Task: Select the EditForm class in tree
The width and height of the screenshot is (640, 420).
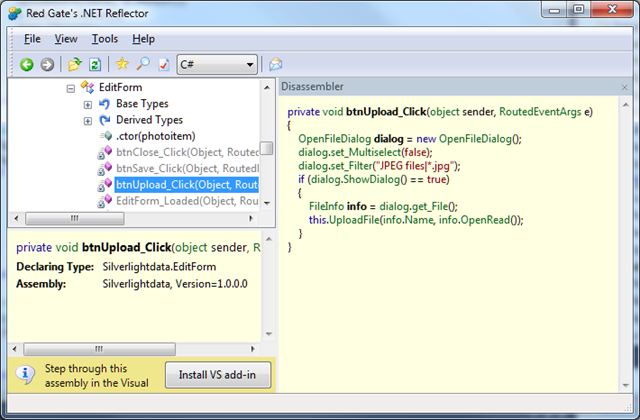Action: [120, 87]
